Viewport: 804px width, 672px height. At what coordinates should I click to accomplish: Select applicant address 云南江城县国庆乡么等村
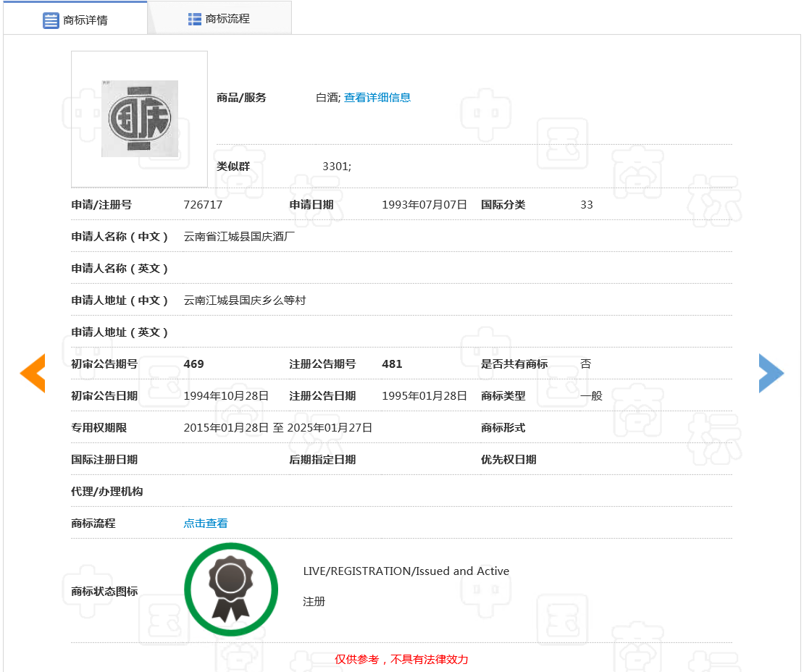(245, 301)
